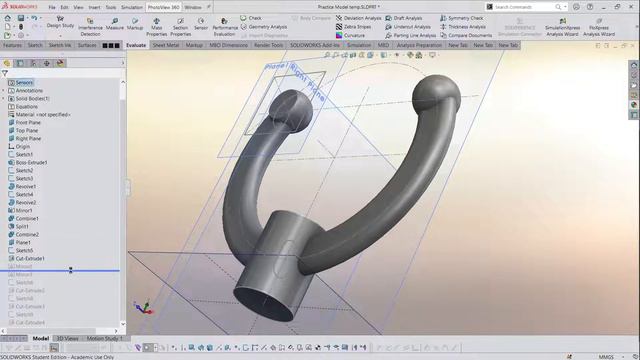This screenshot has height=360, width=640.
Task: Open the New document dropdown arrow
Action: 13,27
